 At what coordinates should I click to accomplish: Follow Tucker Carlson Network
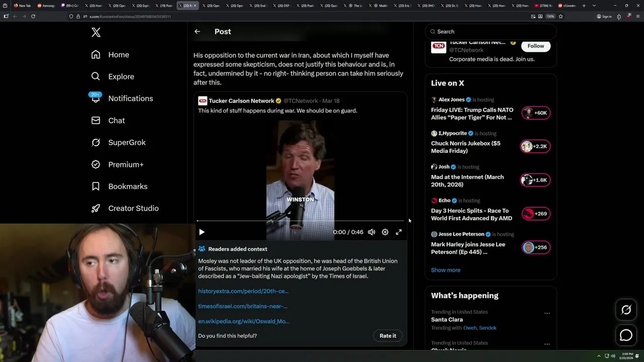pyautogui.click(x=536, y=46)
